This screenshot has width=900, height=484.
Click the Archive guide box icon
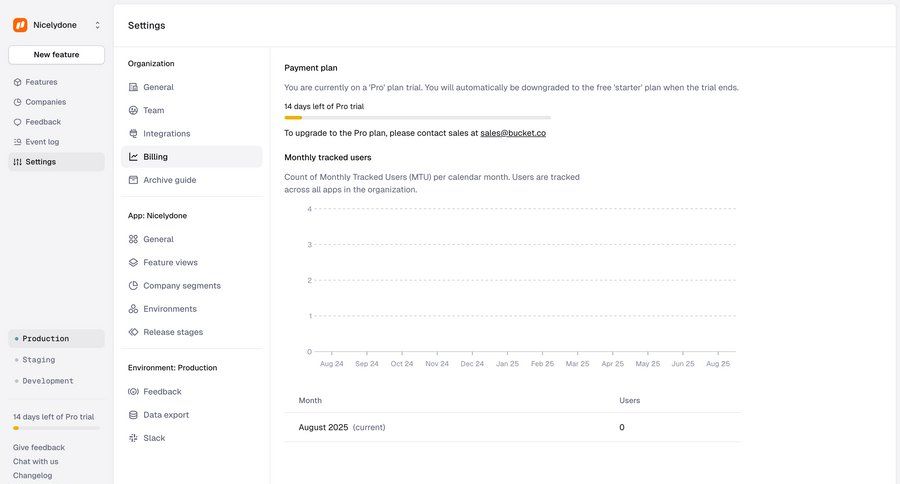pos(133,180)
